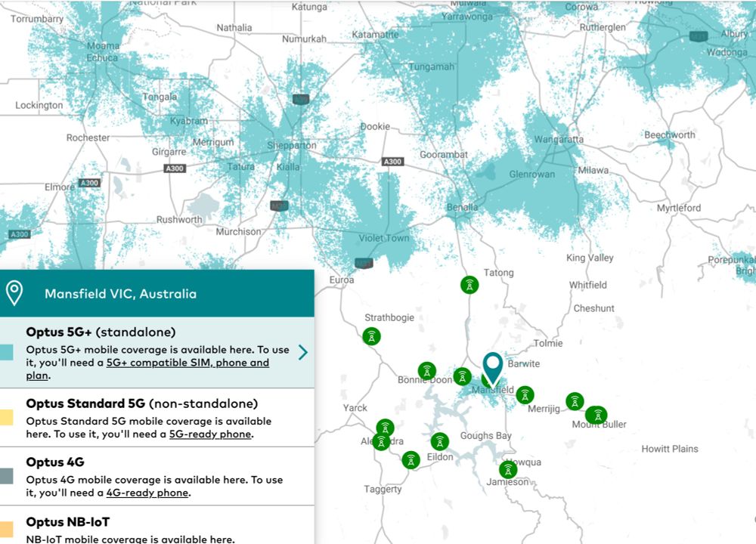
Task: Click the Euroa town label
Action: pyautogui.click(x=342, y=280)
